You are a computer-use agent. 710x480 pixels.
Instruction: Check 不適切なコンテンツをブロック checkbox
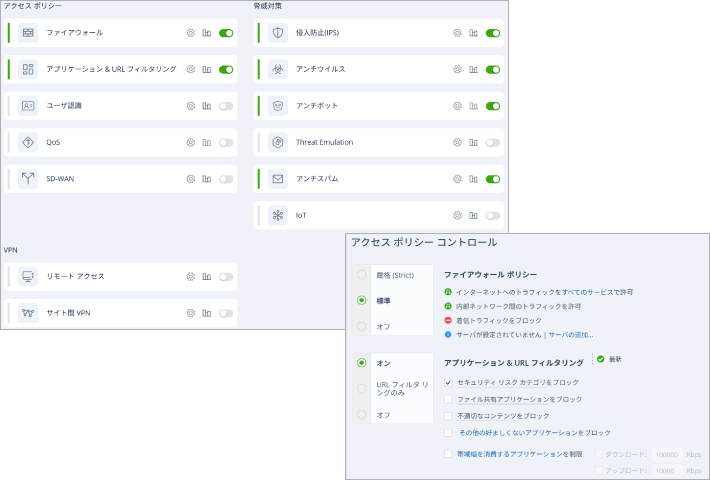(x=448, y=416)
